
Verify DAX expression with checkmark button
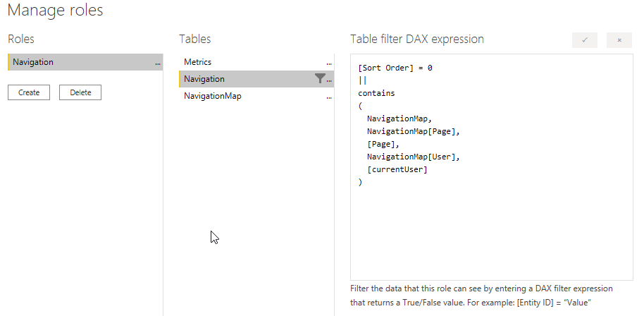(x=585, y=40)
